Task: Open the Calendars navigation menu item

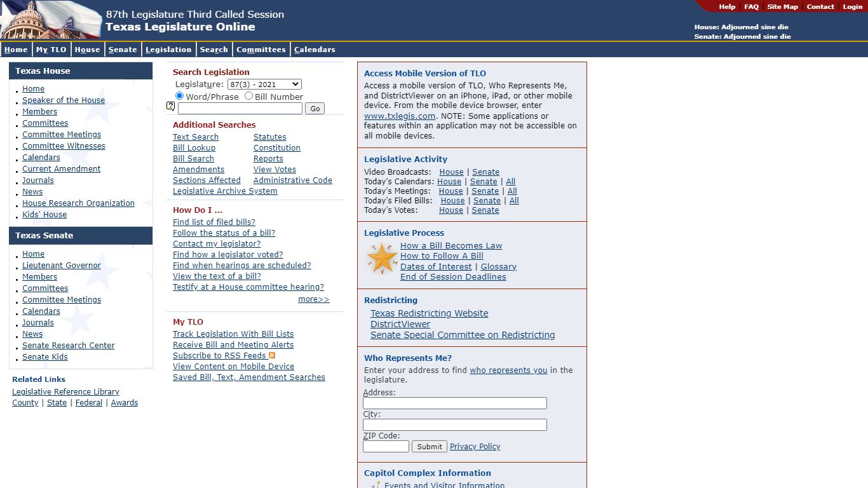Action: (x=315, y=50)
